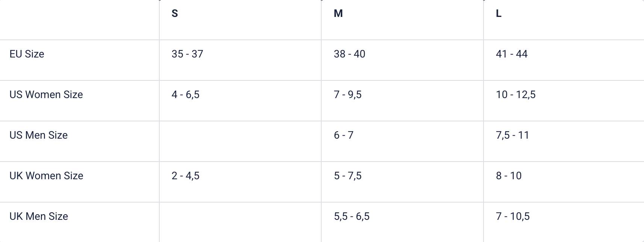644x242 pixels.
Task: Click the M size column header
Action: 338,14
